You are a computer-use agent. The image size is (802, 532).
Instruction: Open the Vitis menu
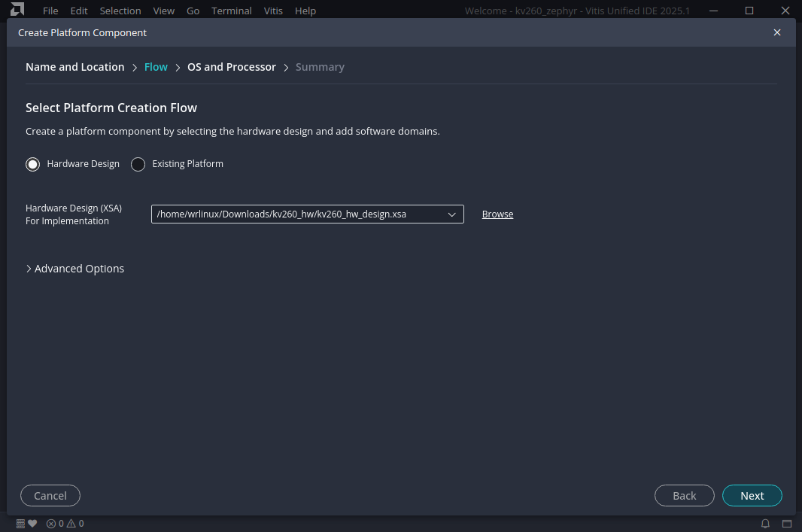pos(273,11)
